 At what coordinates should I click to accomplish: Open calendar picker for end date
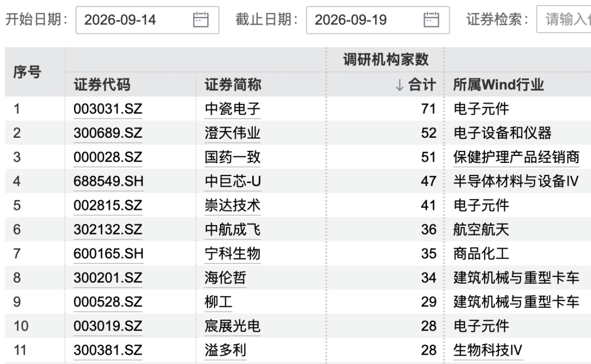point(431,20)
